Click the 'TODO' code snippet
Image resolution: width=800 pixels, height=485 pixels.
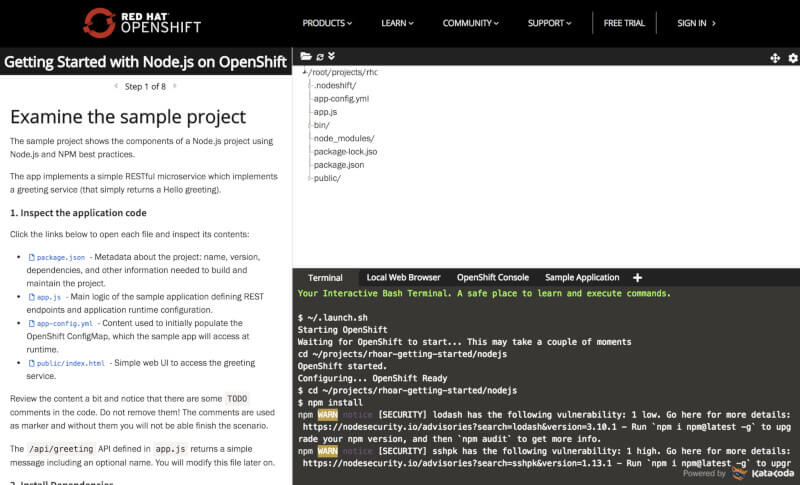point(237,399)
